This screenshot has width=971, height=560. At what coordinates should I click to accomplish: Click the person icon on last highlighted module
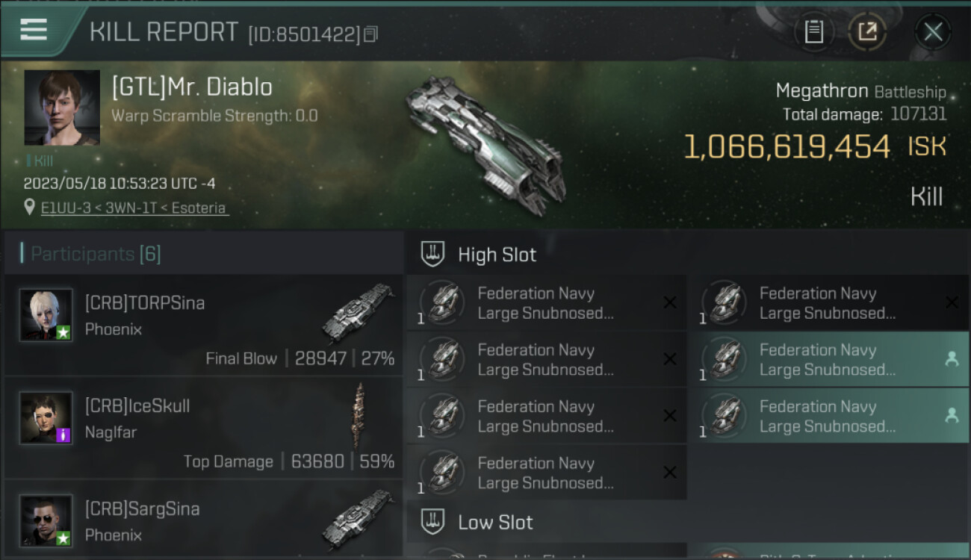(x=952, y=416)
